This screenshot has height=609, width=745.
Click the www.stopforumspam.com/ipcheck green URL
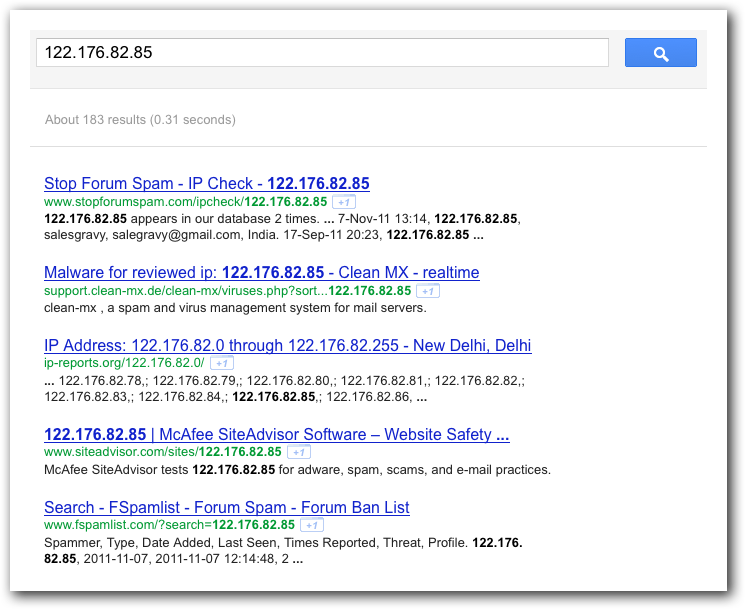185,202
